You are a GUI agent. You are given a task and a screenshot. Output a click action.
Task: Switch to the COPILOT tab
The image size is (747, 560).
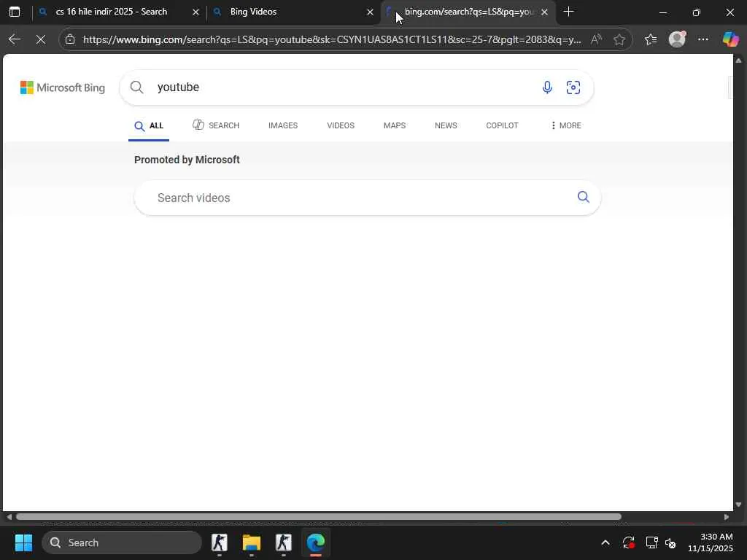(502, 125)
